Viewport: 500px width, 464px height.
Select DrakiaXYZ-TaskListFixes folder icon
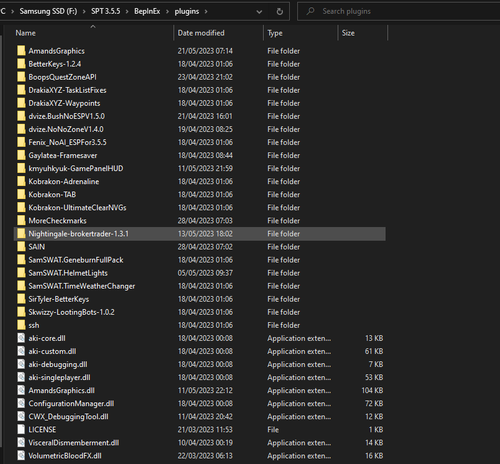21,90
